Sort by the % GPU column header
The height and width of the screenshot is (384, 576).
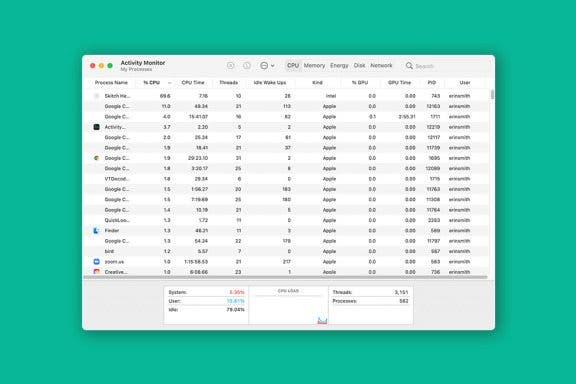pyautogui.click(x=360, y=83)
